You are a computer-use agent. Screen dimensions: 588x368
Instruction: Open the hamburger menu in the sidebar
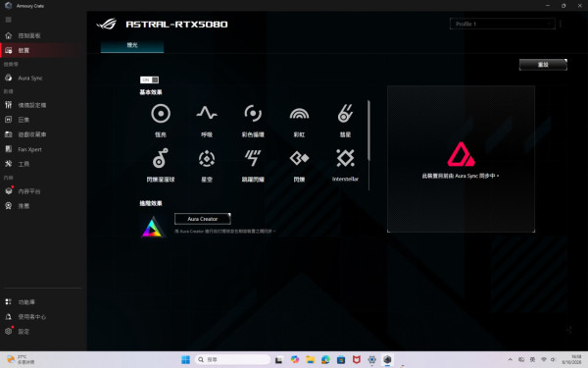(x=8, y=20)
